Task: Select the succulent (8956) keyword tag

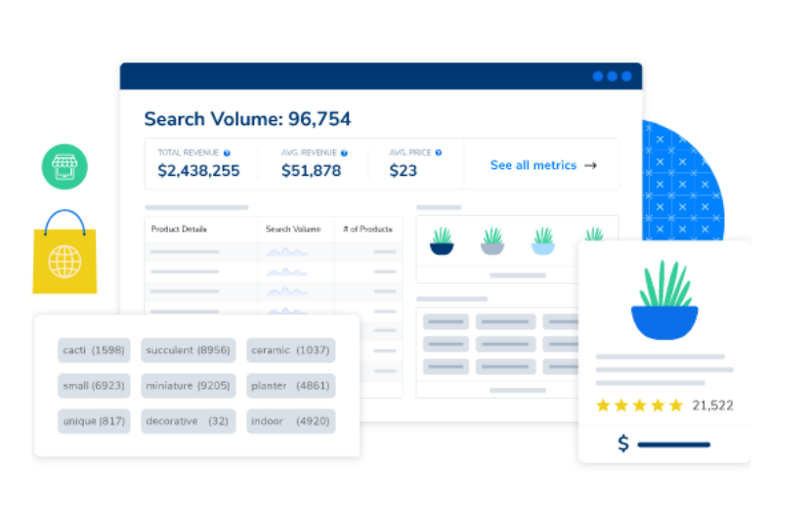Action: (x=188, y=350)
